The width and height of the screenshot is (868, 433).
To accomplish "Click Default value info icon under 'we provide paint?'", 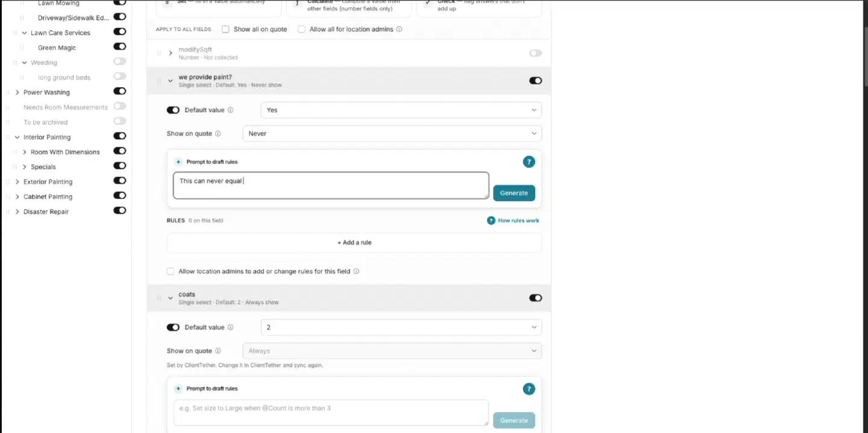I will [x=230, y=110].
